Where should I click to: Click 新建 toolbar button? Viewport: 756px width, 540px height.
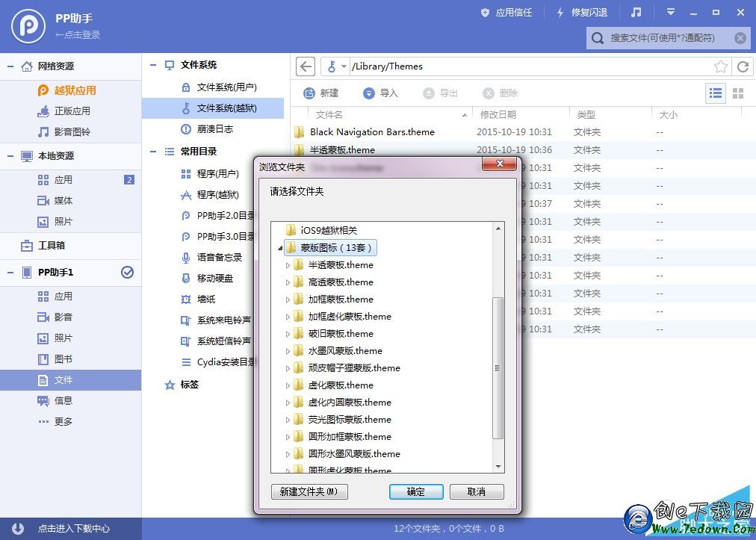click(321, 93)
